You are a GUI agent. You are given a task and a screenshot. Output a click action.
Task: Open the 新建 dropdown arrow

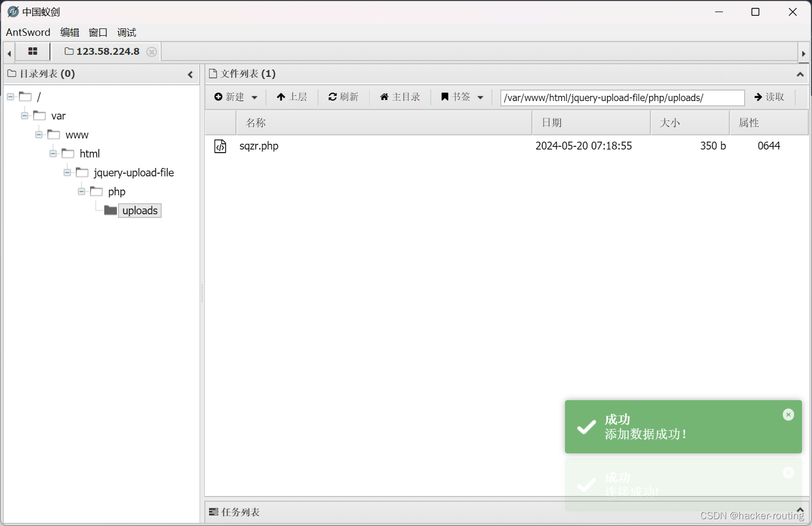pos(254,97)
